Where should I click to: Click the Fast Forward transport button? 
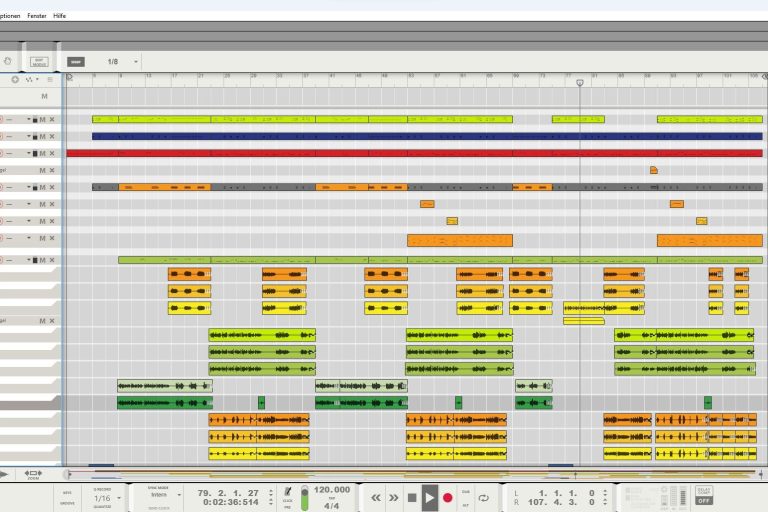tap(394, 497)
